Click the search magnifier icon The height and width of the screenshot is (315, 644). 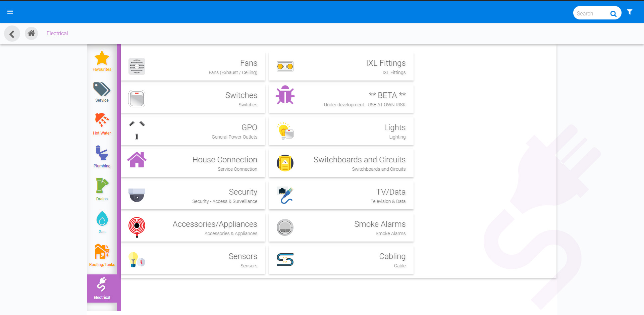tap(613, 14)
